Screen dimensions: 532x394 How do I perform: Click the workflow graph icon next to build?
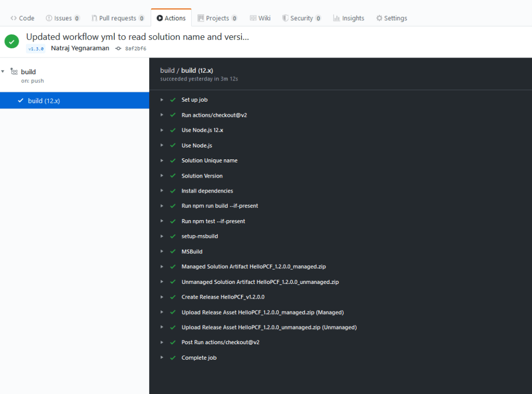pos(14,72)
